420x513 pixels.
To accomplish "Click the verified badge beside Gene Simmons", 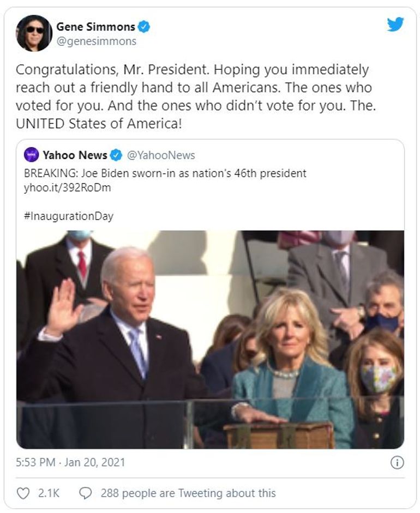I will point(144,26).
